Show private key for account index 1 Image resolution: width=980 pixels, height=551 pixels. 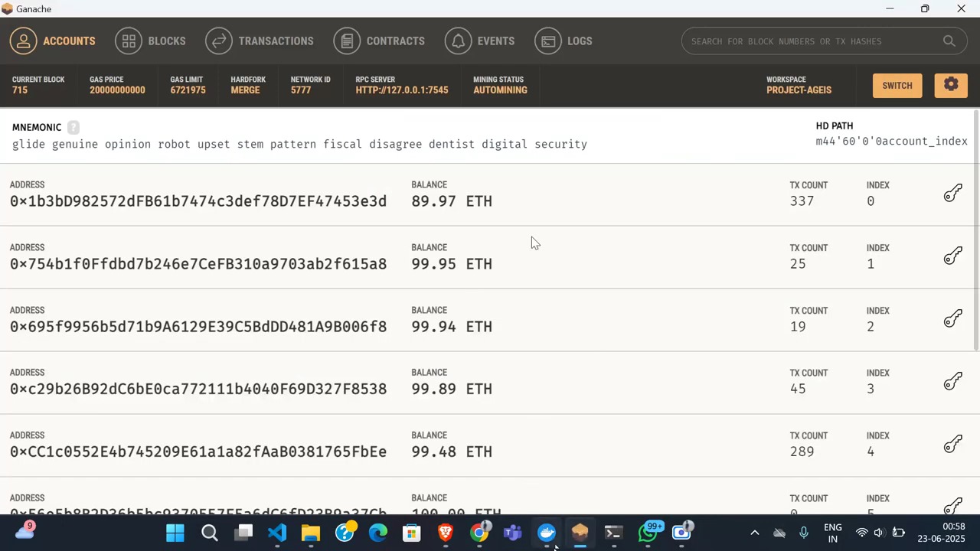952,256
